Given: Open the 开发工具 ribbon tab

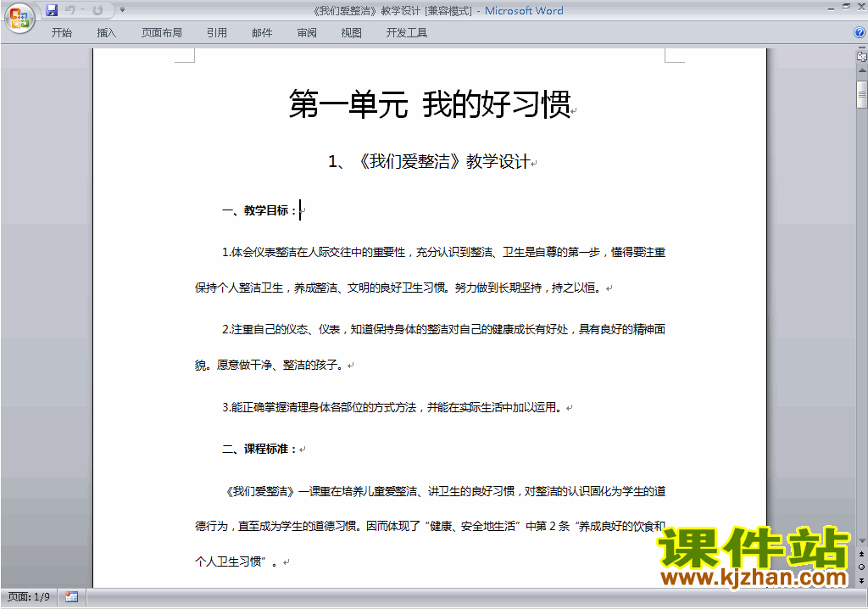Looking at the screenshot, I should tap(407, 33).
